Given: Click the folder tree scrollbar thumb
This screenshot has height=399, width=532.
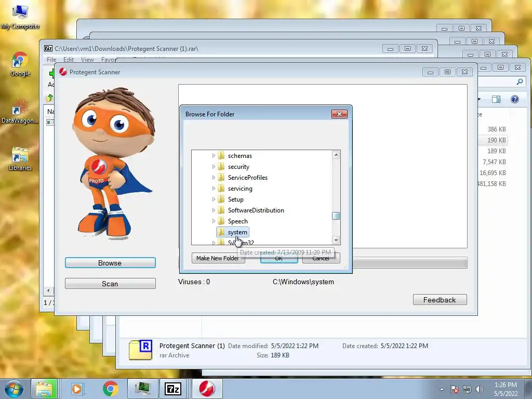Looking at the screenshot, I should 336,216.
